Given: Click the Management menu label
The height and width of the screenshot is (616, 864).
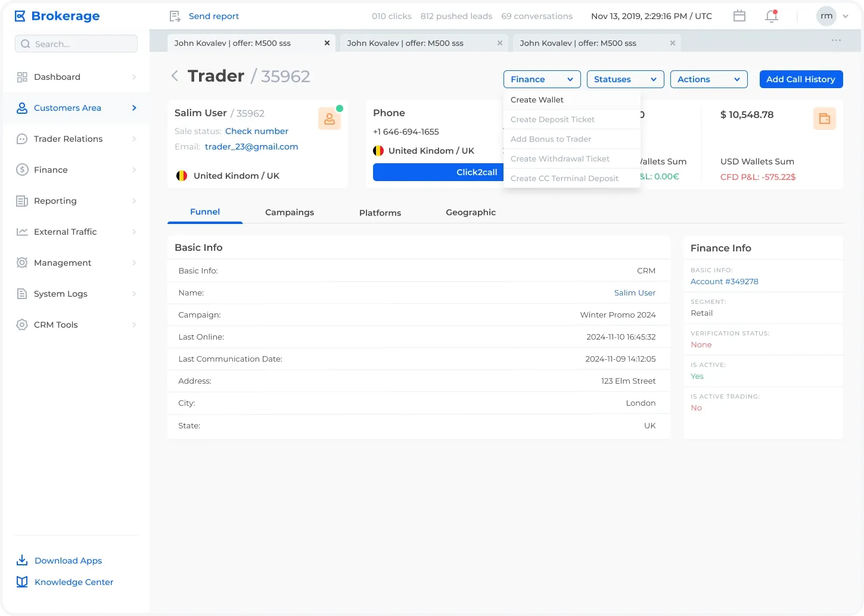Looking at the screenshot, I should point(63,263).
